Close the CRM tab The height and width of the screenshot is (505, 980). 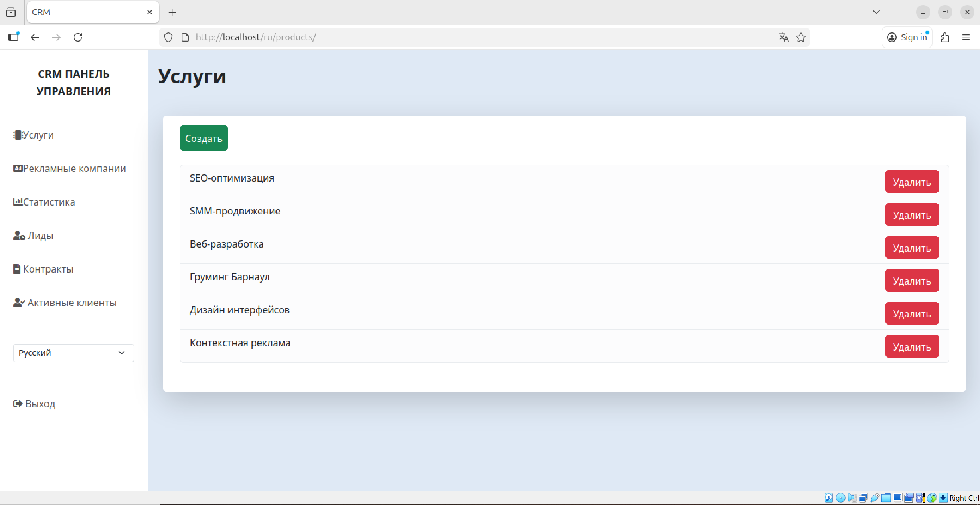coord(150,12)
